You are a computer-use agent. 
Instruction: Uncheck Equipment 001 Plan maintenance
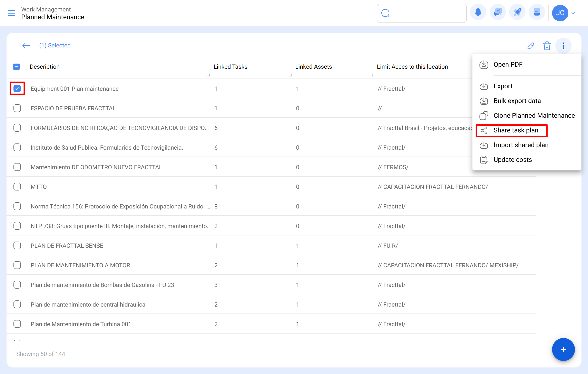pos(17,88)
